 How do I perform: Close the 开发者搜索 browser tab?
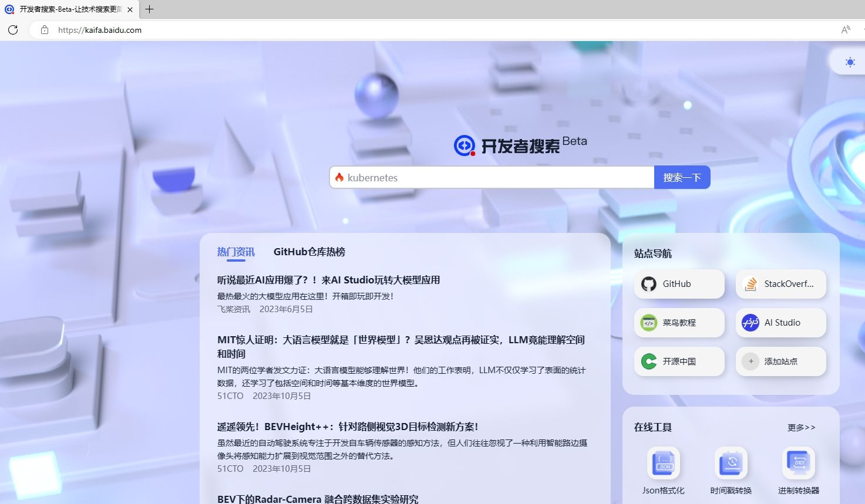click(x=130, y=9)
